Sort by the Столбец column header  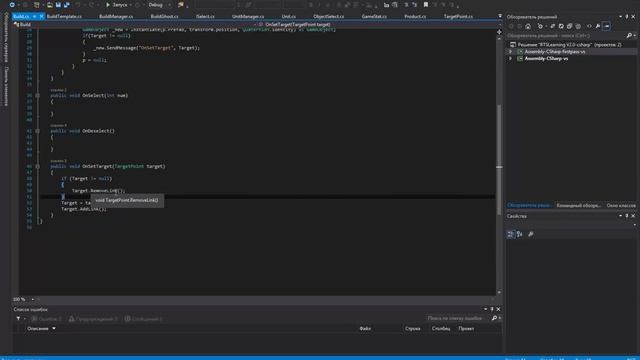pos(441,329)
